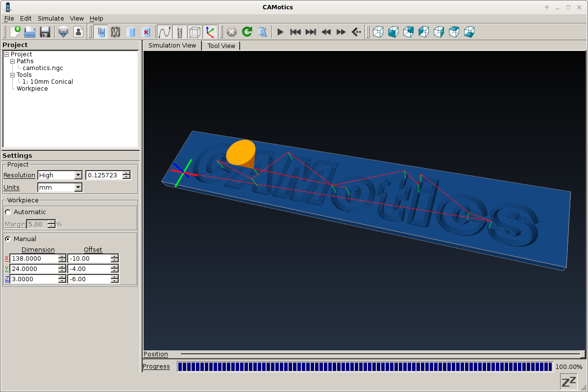Image resolution: width=588 pixels, height=392 pixels.
Task: Toggle tool visibility in the view
Action: (x=179, y=32)
